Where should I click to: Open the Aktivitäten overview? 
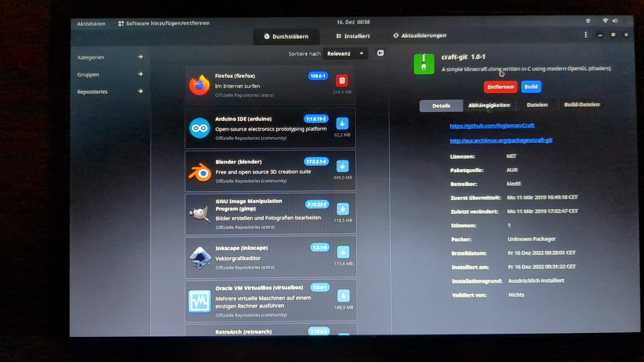pyautogui.click(x=91, y=24)
